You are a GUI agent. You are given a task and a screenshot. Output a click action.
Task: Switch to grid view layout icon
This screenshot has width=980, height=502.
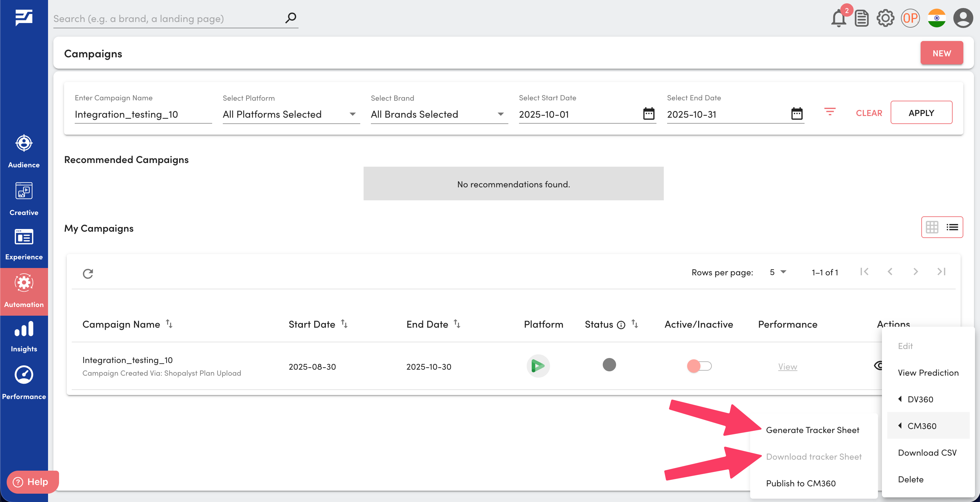click(932, 227)
